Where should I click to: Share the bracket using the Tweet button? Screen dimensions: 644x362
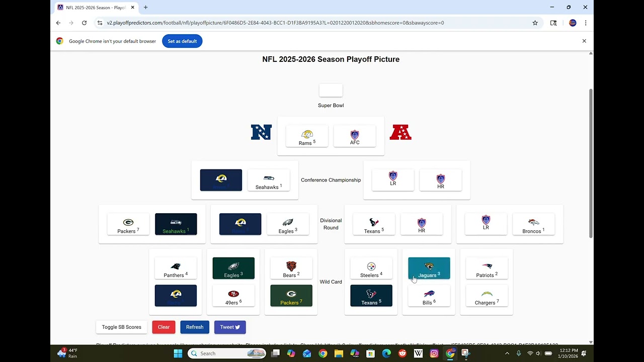tap(230, 327)
